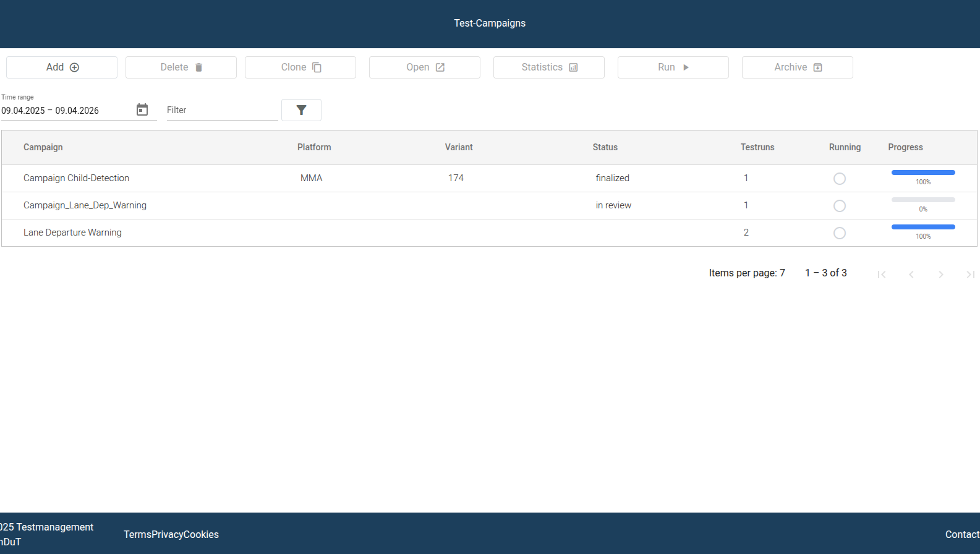The width and height of the screenshot is (980, 554).
Task: Open the time range calendar picker
Action: [x=142, y=110]
